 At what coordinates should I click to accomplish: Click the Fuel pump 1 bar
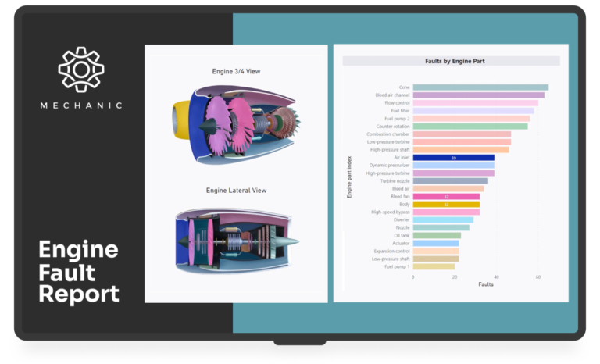pyautogui.click(x=433, y=266)
